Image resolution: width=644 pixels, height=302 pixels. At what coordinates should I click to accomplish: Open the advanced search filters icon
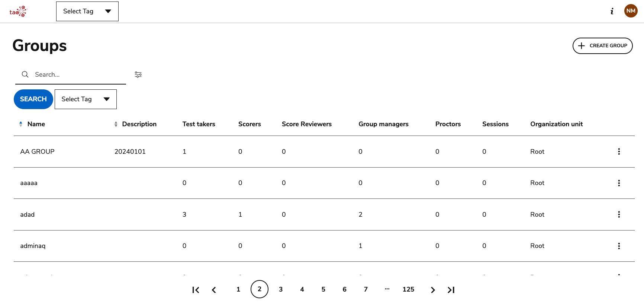pyautogui.click(x=138, y=74)
